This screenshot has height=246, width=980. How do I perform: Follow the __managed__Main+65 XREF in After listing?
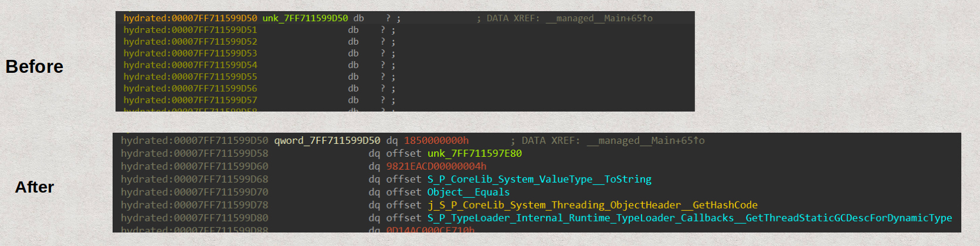645,141
